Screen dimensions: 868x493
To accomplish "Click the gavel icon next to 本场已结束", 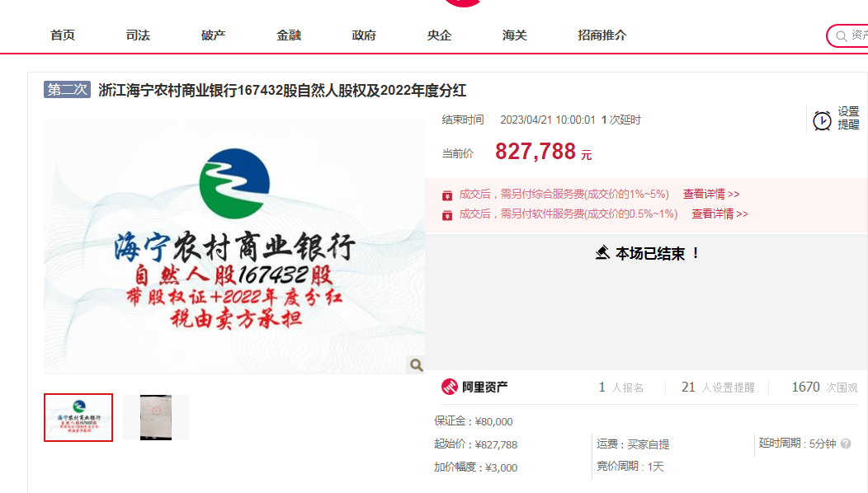I will pyautogui.click(x=602, y=253).
